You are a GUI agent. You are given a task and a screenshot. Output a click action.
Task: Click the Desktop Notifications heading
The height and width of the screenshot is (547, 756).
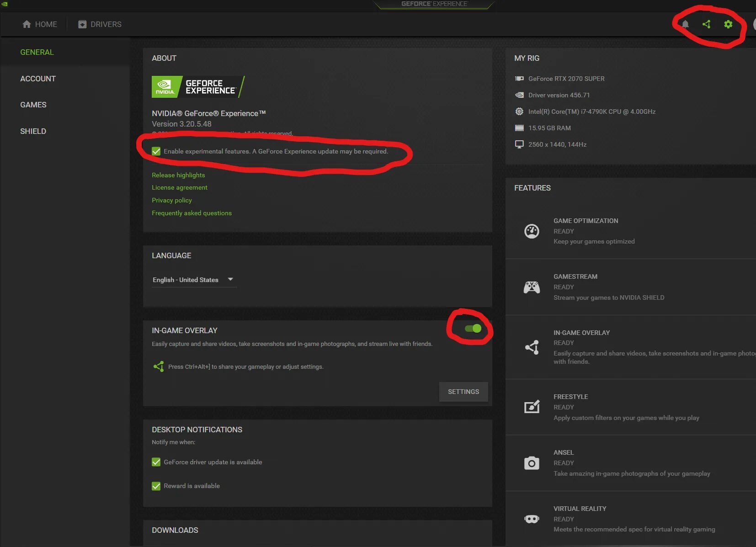pyautogui.click(x=197, y=430)
